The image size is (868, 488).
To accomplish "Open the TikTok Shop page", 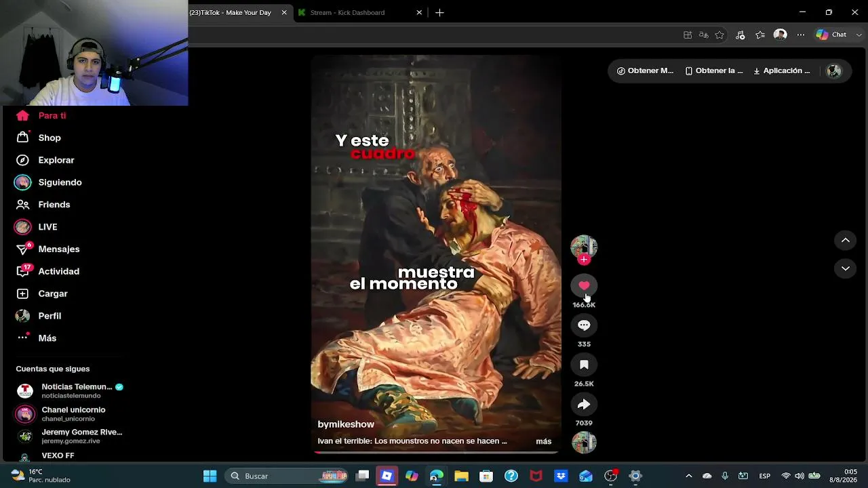I will click(x=39, y=138).
